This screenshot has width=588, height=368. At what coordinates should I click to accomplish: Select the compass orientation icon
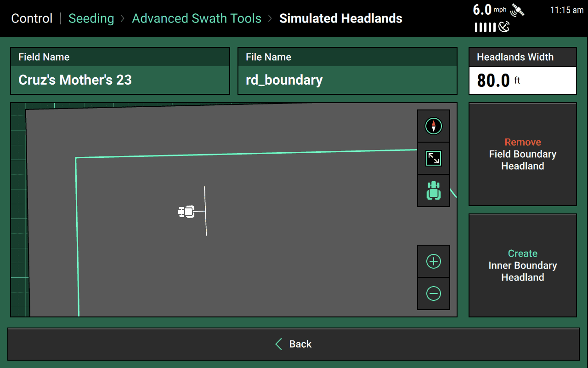(x=434, y=126)
